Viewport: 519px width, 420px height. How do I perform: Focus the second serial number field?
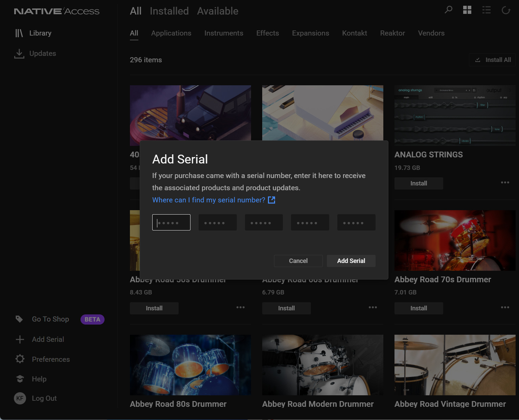pos(218,222)
